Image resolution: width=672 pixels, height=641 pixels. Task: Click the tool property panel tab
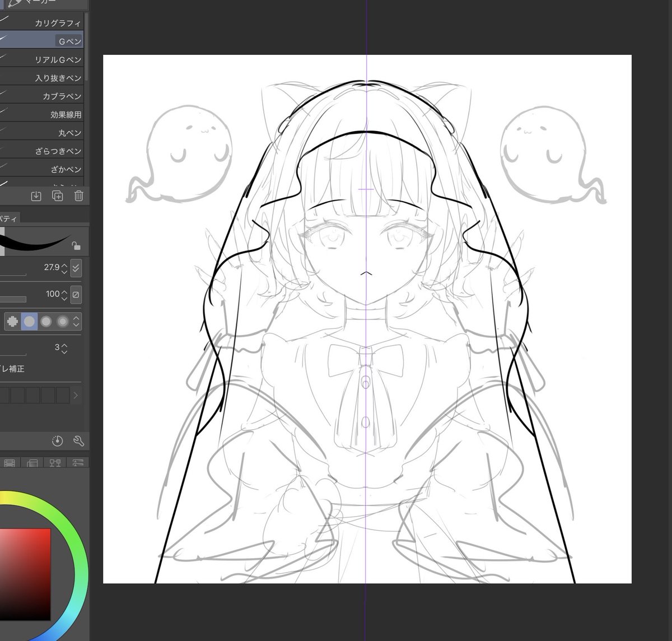10,219
